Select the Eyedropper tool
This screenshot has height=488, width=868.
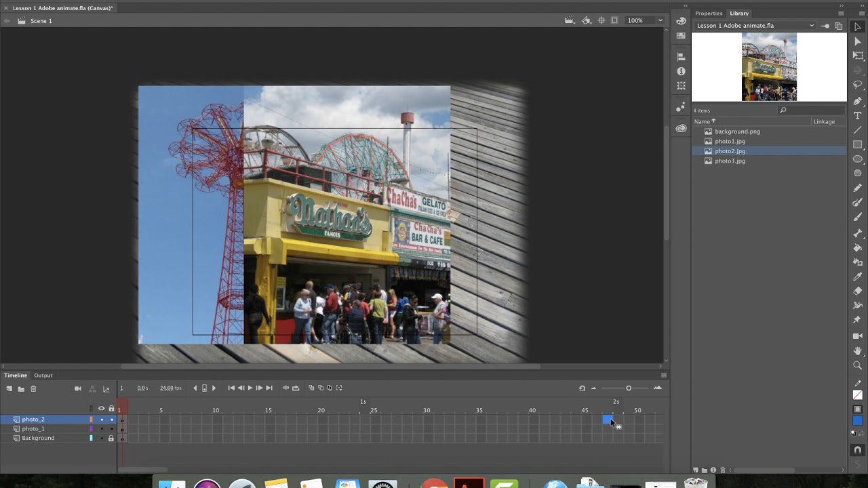click(x=858, y=277)
